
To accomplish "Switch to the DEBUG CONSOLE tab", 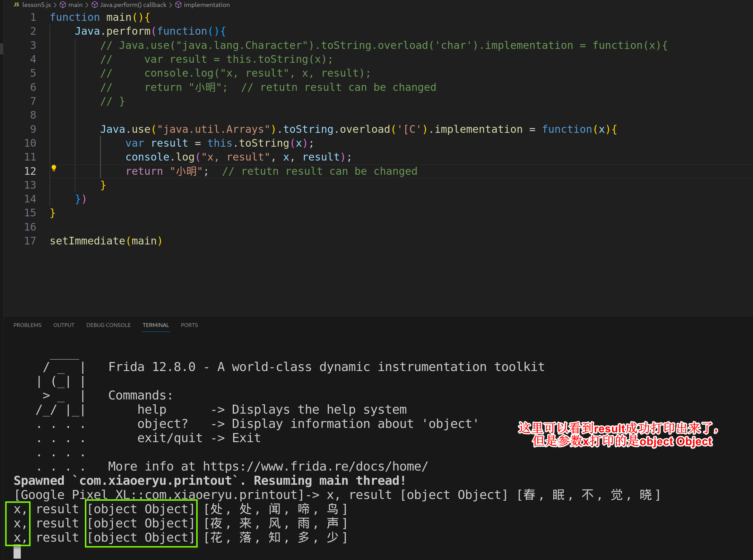I will (x=109, y=325).
